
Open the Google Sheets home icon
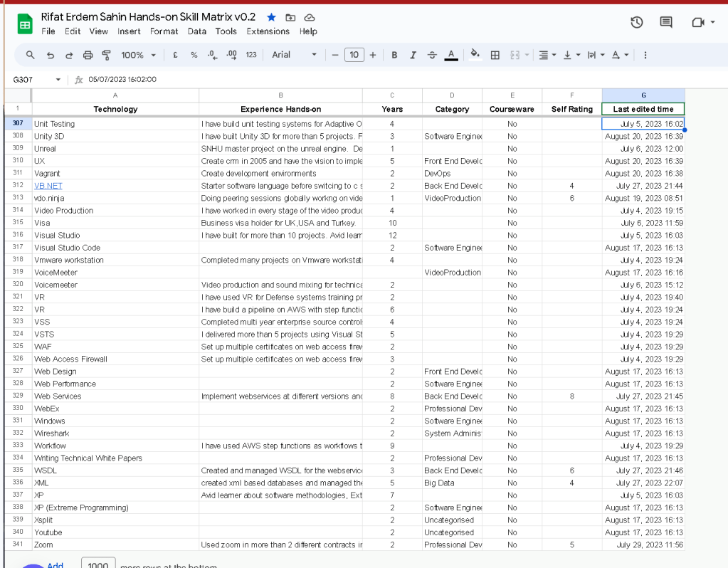coord(25,24)
